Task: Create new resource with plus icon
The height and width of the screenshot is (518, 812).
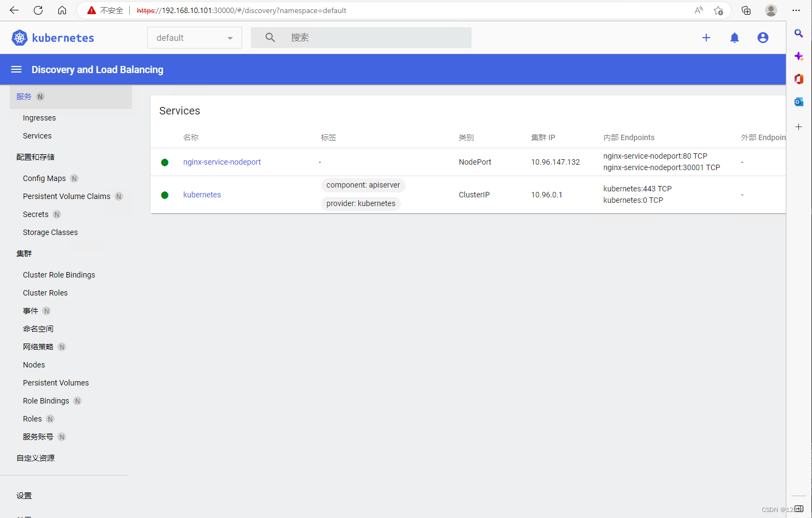Action: pos(706,38)
